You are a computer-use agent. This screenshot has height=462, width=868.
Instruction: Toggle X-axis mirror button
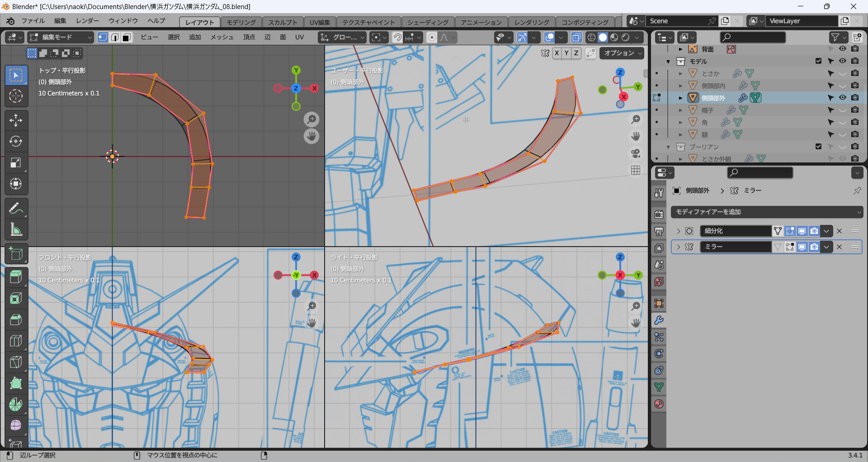[x=557, y=53]
